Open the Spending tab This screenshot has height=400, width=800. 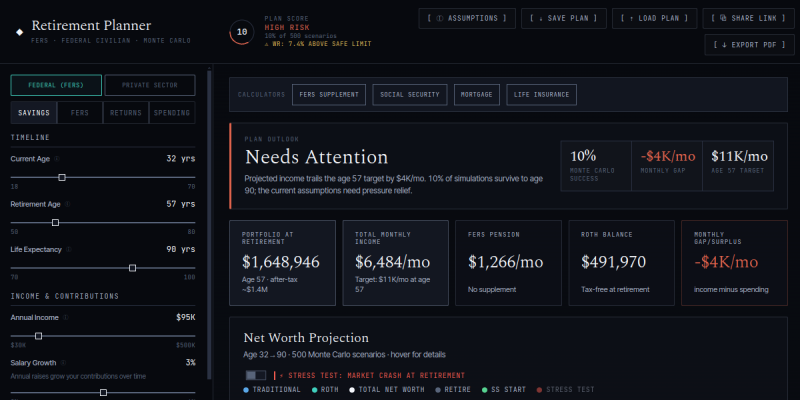(x=172, y=113)
